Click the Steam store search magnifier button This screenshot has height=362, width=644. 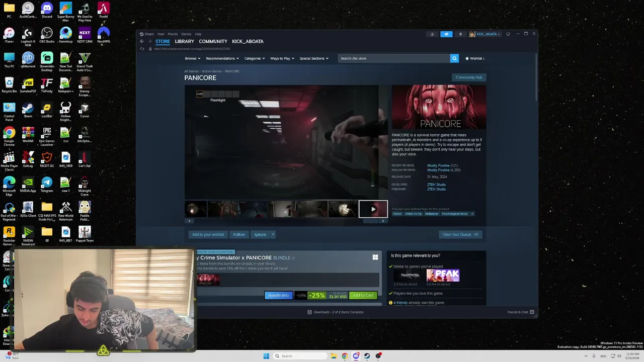tap(454, 58)
